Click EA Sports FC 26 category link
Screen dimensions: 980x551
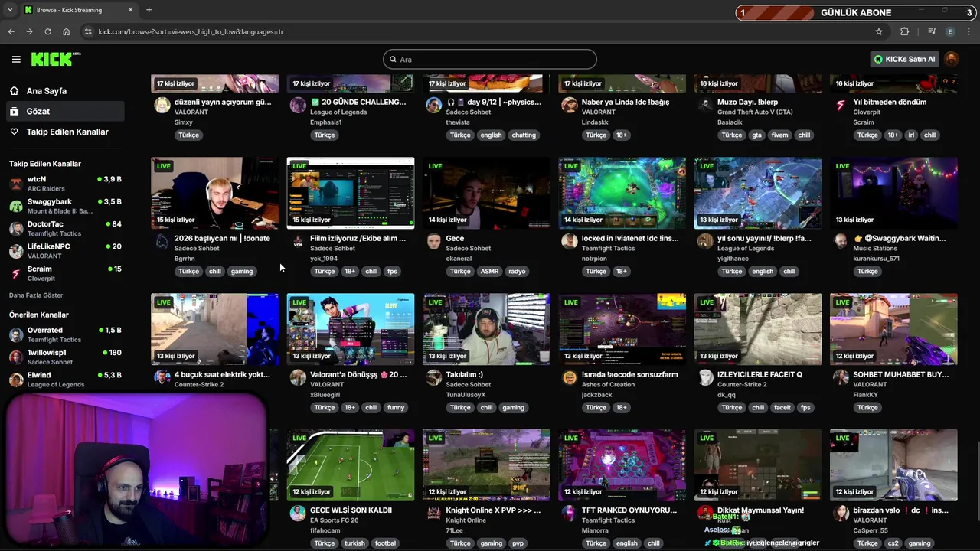coord(334,520)
